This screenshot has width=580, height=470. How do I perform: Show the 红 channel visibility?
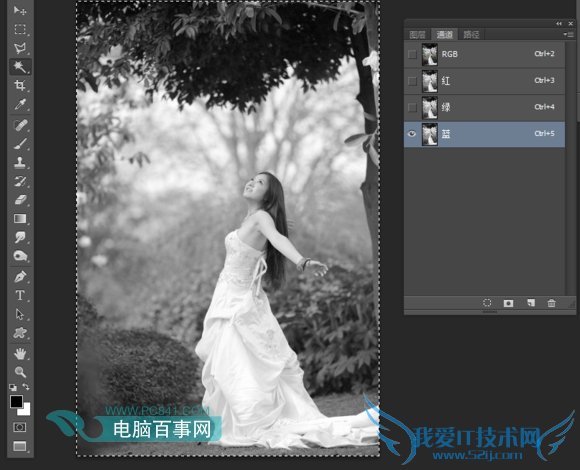point(412,81)
